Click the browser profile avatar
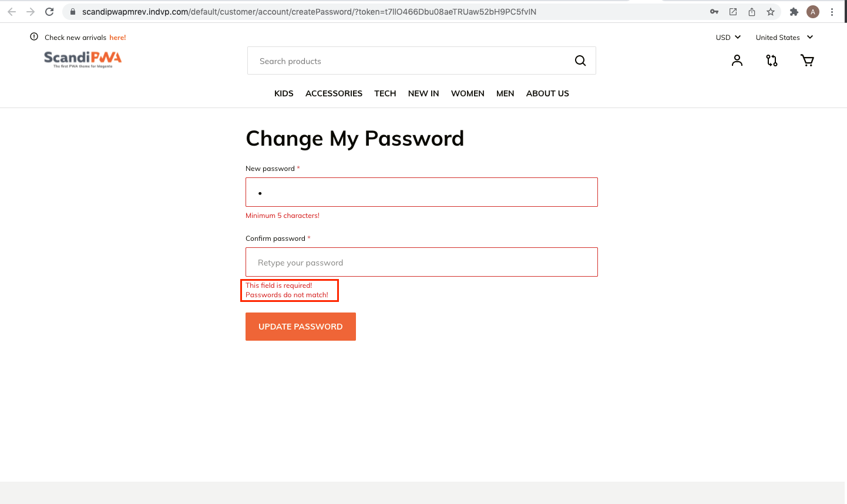The width and height of the screenshot is (847, 504). 813,12
